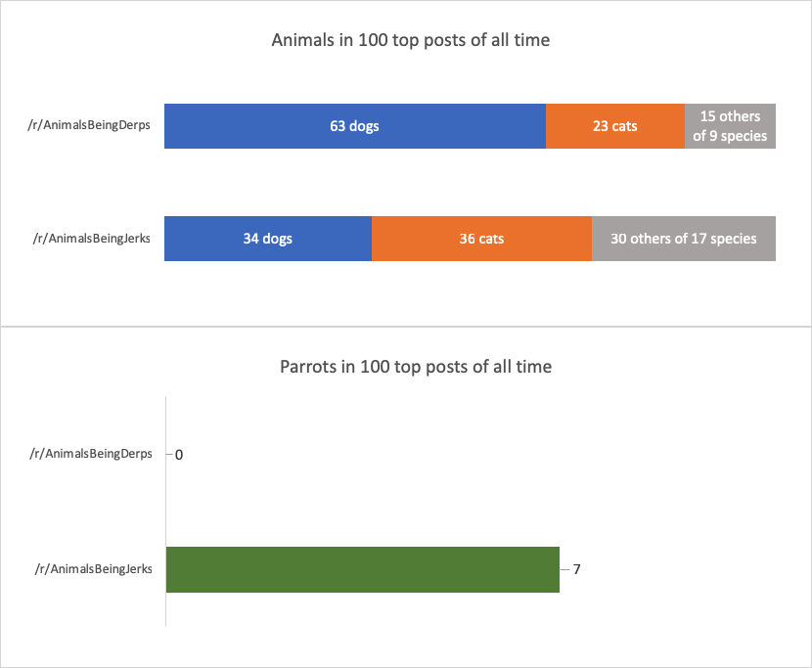Select the /r/AnimalsBeingJerks label in the Animals chart
This screenshot has height=668, width=812.
click(x=89, y=239)
